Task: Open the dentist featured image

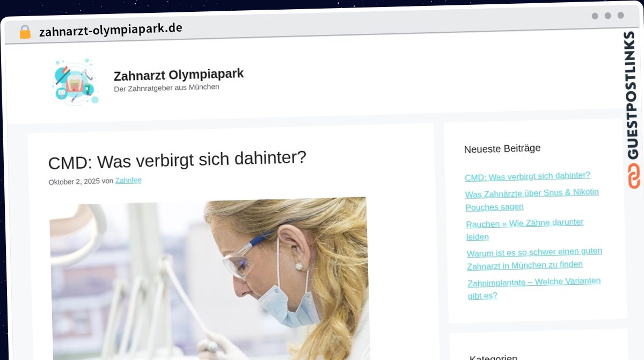Action: (x=210, y=279)
